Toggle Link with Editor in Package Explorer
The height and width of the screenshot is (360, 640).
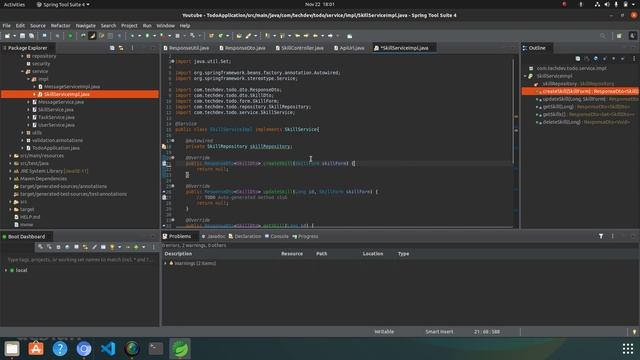point(121,48)
